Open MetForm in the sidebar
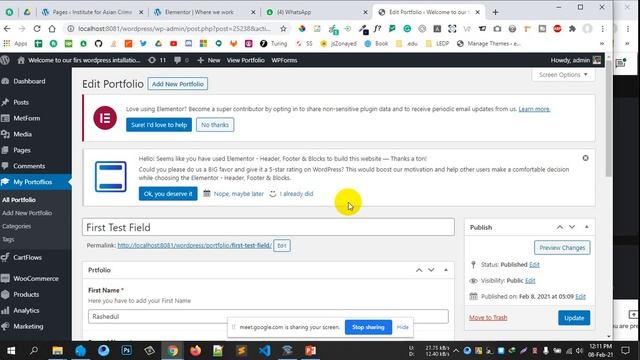The height and width of the screenshot is (360, 640). click(x=27, y=118)
